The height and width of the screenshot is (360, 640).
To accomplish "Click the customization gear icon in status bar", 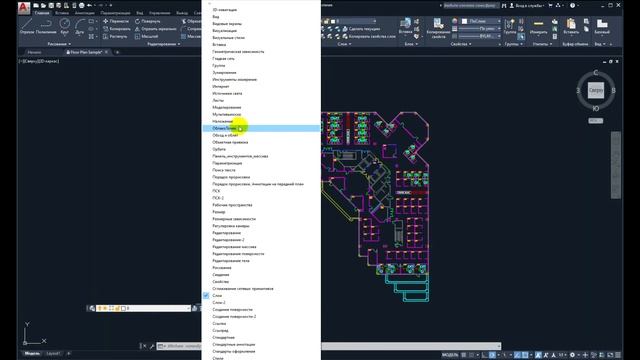I will pos(572,355).
